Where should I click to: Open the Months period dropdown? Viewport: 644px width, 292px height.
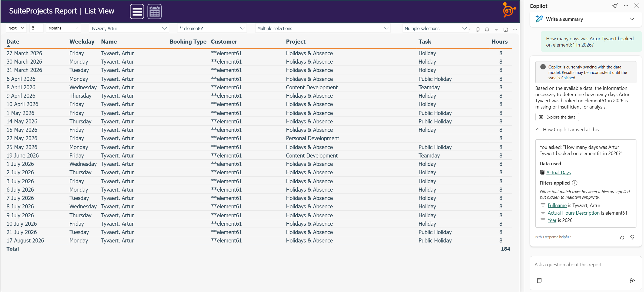(x=63, y=28)
